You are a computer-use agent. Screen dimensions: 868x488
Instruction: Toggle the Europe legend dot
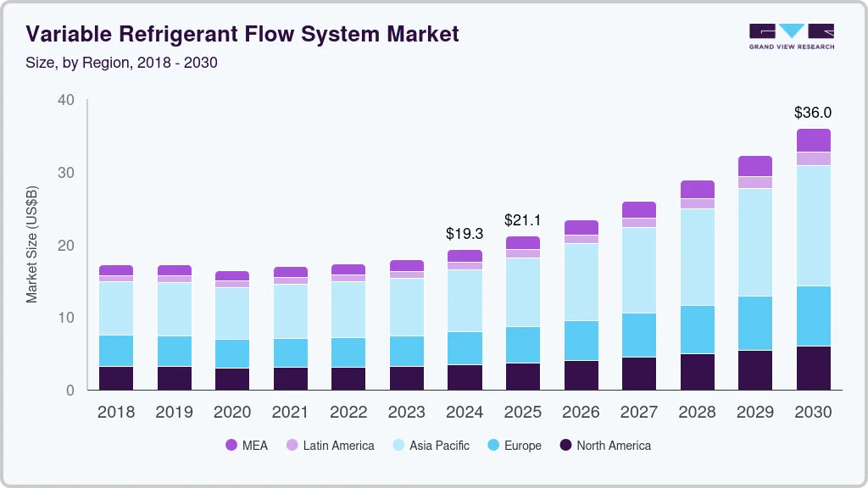[492, 445]
